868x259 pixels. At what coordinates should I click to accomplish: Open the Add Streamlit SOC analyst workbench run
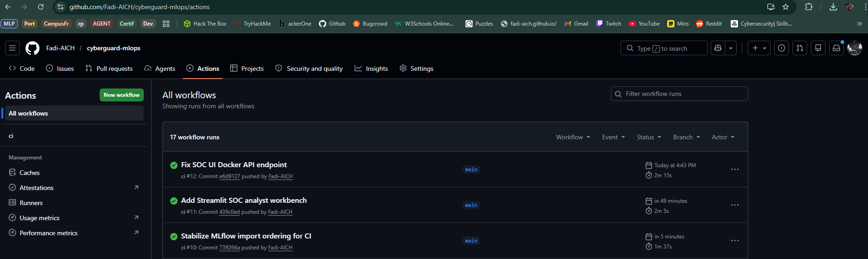pos(244,201)
